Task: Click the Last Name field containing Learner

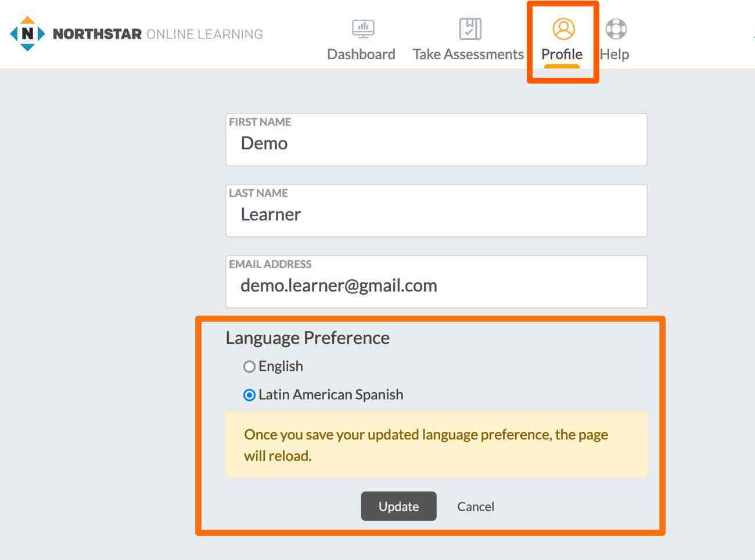Action: pos(437,211)
